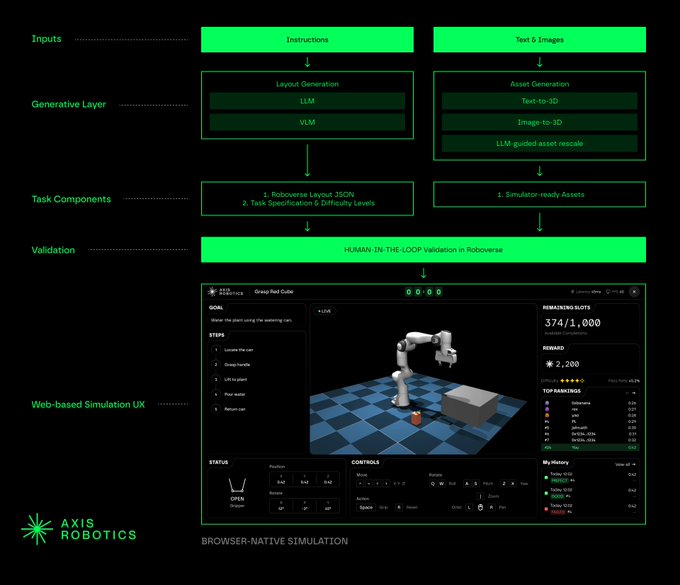
Task: Select the Instructions input block
Action: [307, 39]
